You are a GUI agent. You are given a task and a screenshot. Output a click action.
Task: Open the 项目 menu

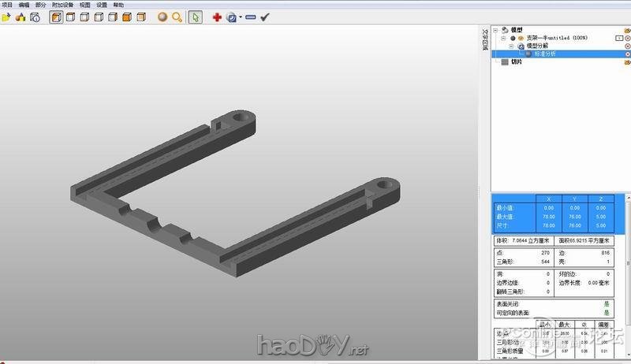[7, 5]
